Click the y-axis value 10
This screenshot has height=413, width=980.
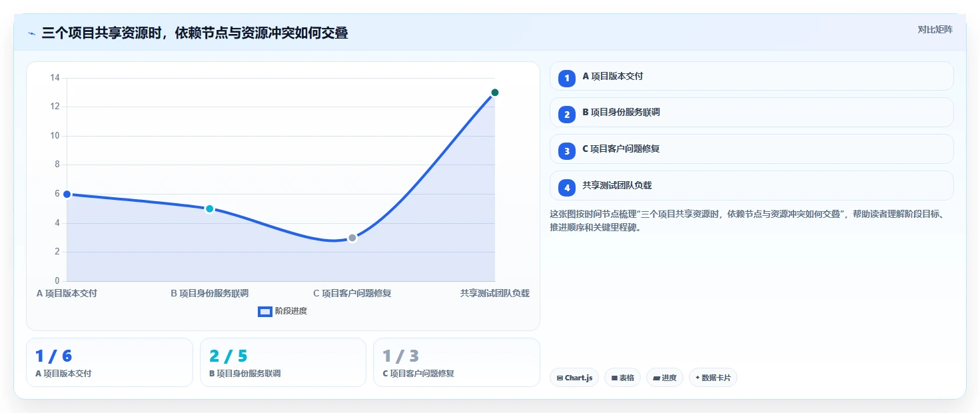[55, 136]
